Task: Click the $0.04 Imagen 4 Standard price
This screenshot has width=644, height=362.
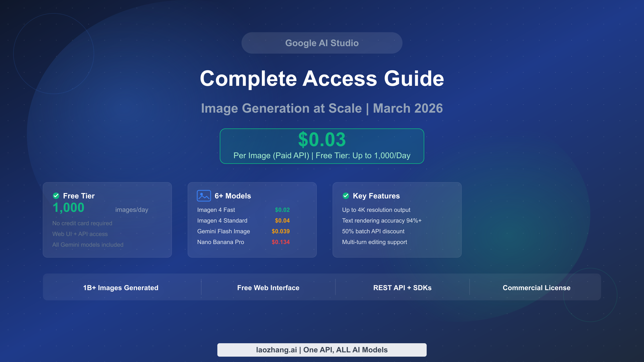Action: click(x=282, y=221)
